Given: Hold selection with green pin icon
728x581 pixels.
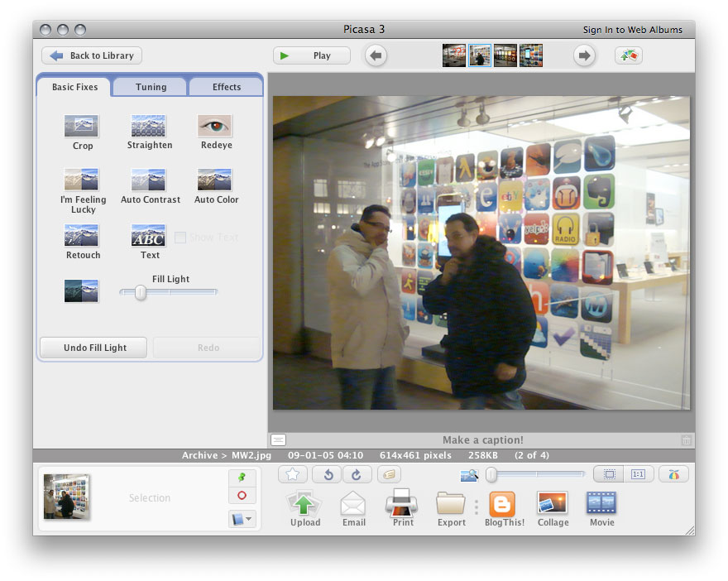Looking at the screenshot, I should pyautogui.click(x=242, y=478).
